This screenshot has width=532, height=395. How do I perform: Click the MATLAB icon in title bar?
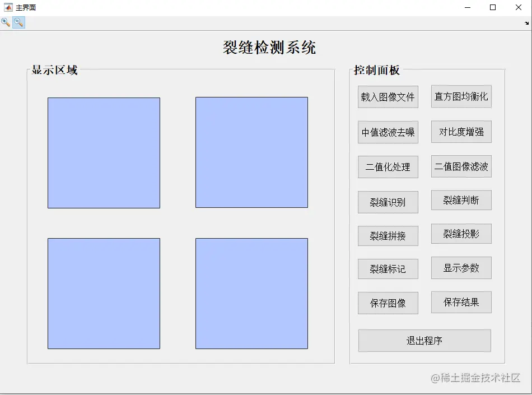tap(8, 7)
